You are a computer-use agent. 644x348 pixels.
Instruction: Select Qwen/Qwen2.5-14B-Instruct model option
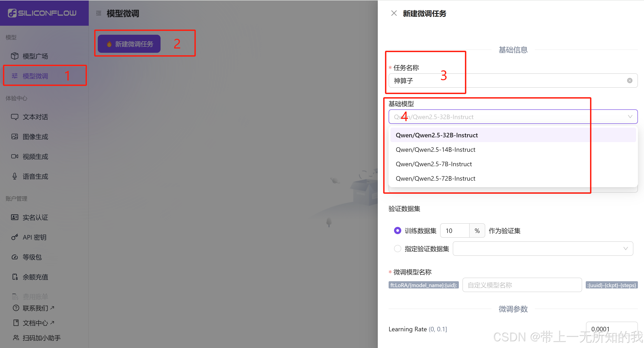pos(435,149)
